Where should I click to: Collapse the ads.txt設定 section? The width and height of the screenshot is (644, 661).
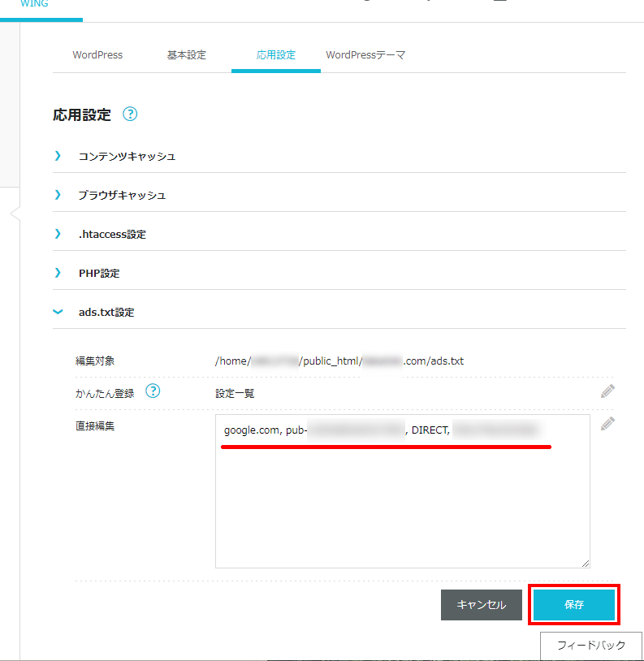pyautogui.click(x=106, y=312)
